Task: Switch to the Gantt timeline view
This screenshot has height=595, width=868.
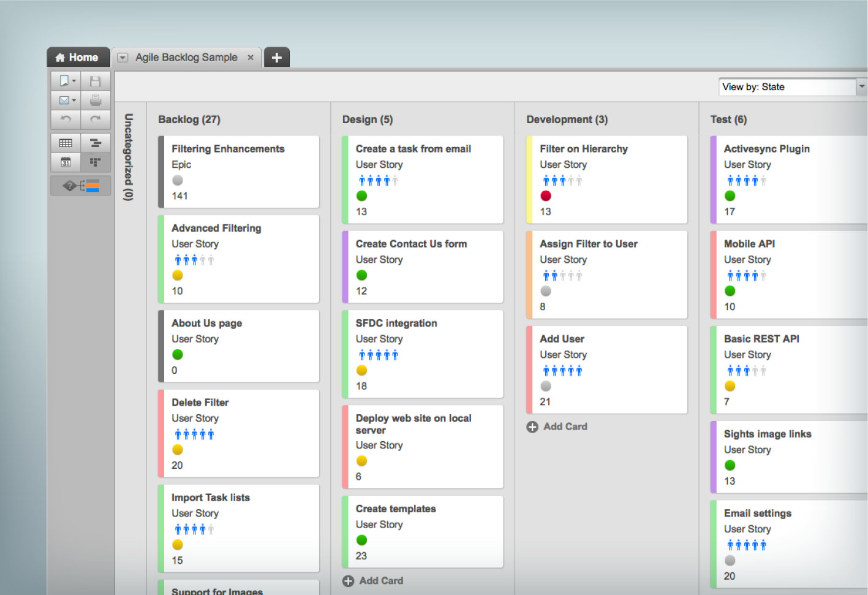Action: click(96, 142)
